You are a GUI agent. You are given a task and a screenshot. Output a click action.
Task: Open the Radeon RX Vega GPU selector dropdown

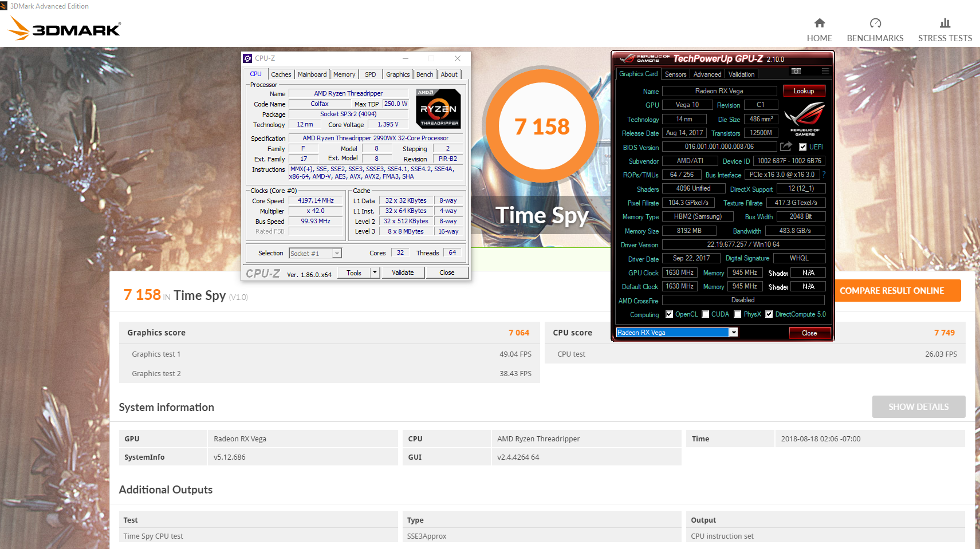click(733, 333)
